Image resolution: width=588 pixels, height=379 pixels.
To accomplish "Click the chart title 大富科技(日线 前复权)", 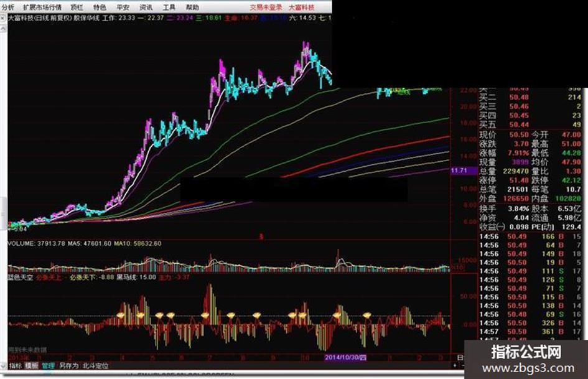I will pyautogui.click(x=40, y=17).
